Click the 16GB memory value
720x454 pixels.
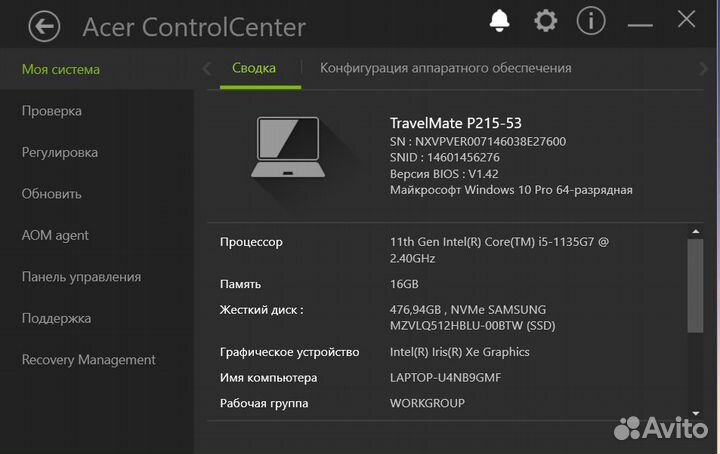pos(404,284)
